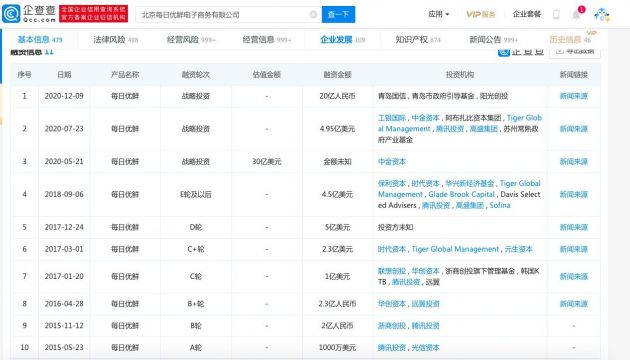The image size is (630, 360).
Task: Open 新闻来源 link for 2018-09-06 row
Action: click(574, 194)
